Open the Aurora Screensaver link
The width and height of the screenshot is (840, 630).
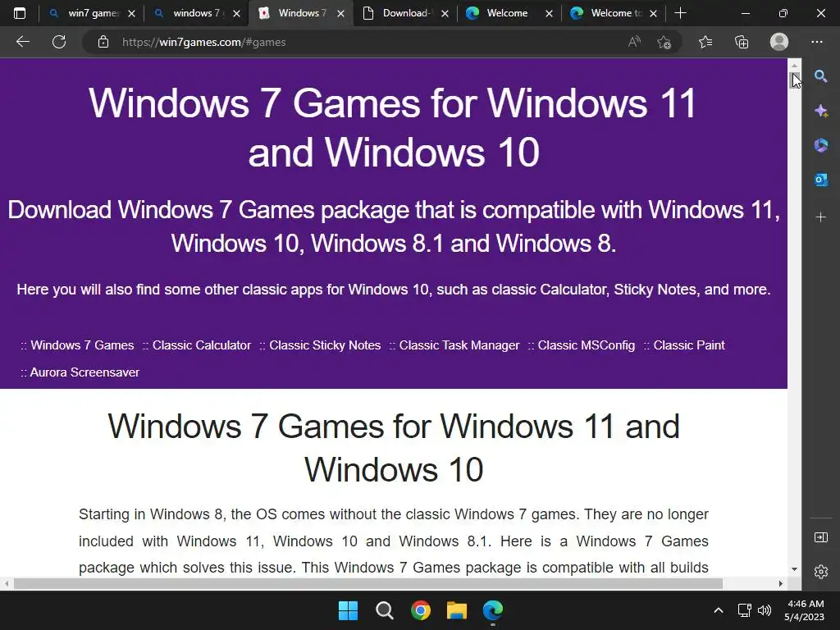pos(84,372)
